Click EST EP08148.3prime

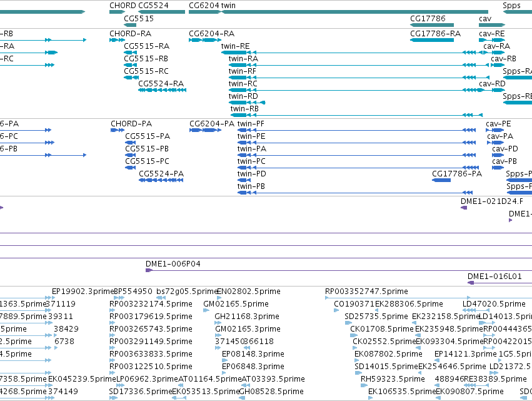tap(253, 354)
